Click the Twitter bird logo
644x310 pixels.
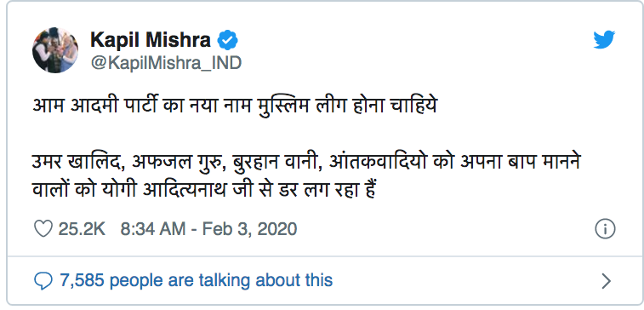(604, 40)
